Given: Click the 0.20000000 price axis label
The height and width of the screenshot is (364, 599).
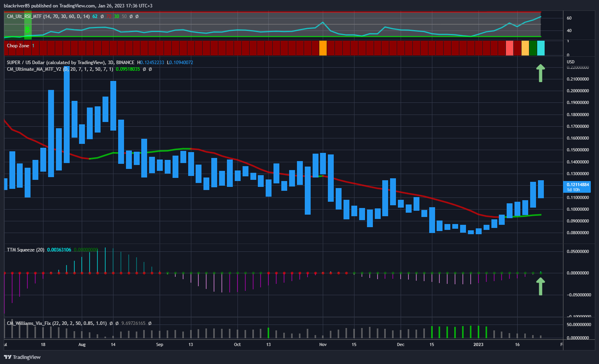Looking at the screenshot, I should click(578, 91).
